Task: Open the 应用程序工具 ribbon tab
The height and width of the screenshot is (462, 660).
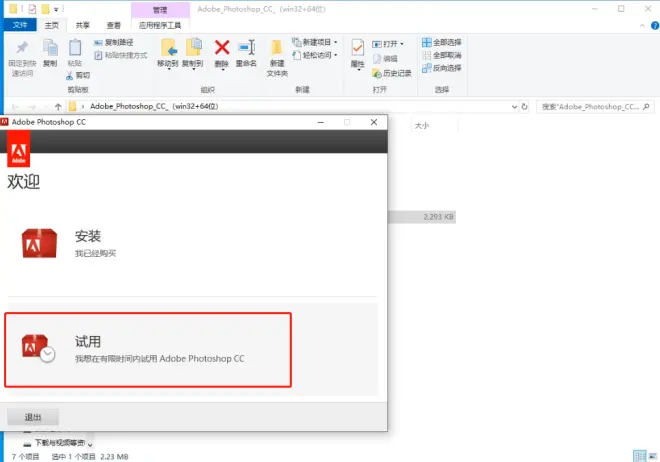Action: [160, 25]
